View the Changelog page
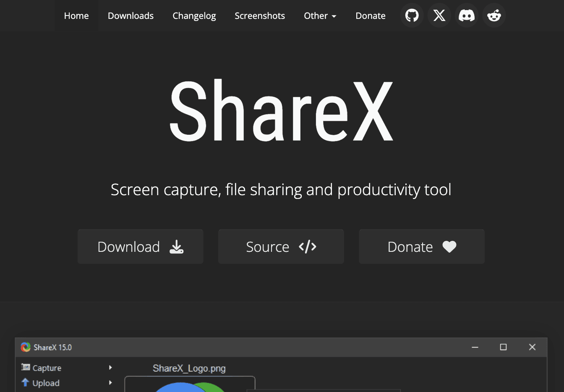Screen dimensions: 564x392 pos(194,16)
